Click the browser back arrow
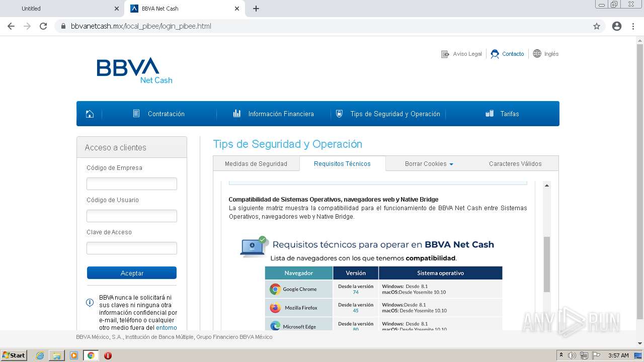Image resolution: width=644 pixels, height=362 pixels. tap(11, 26)
